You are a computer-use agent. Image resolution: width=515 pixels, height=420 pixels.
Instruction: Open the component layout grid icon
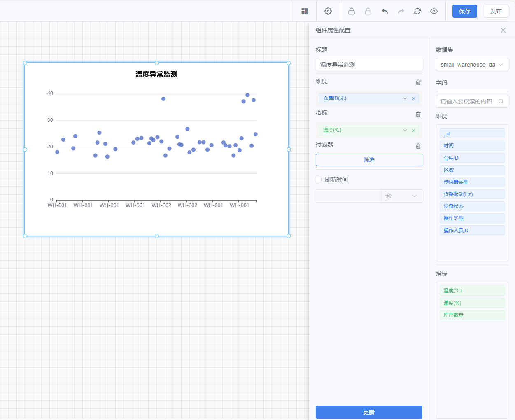[305, 11]
